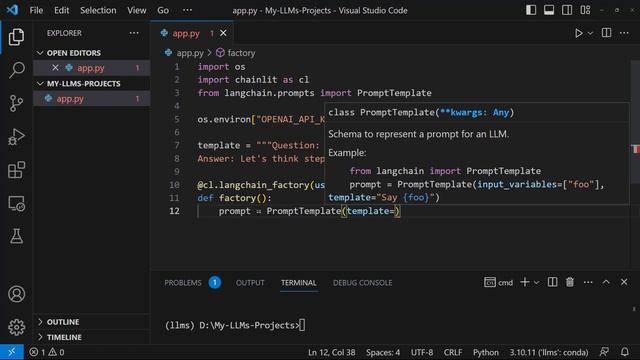Screen dimensions: 640x360
Task: Open the Selection menu
Action: coord(98,10)
